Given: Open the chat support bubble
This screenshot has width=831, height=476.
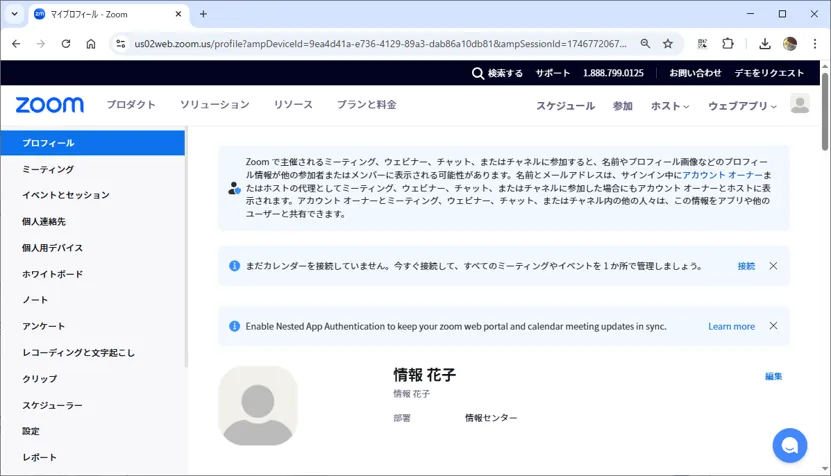Looking at the screenshot, I should coord(790,445).
